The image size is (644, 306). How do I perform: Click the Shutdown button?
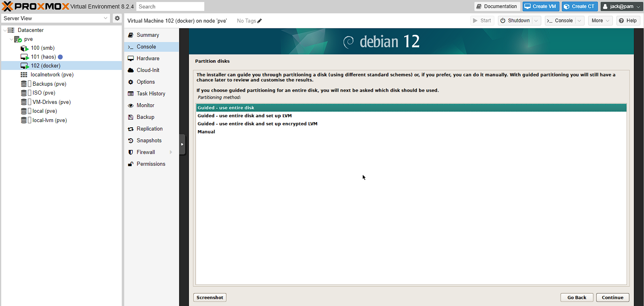pos(515,21)
